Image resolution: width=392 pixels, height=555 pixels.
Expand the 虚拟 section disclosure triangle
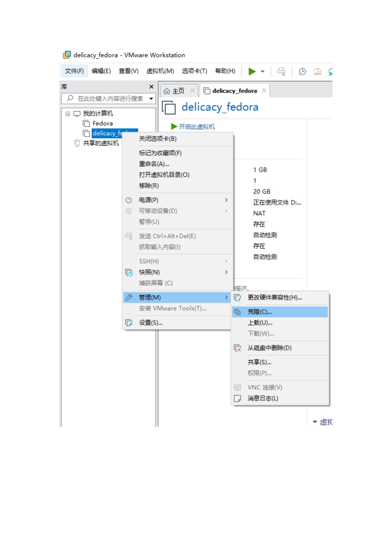[315, 422]
